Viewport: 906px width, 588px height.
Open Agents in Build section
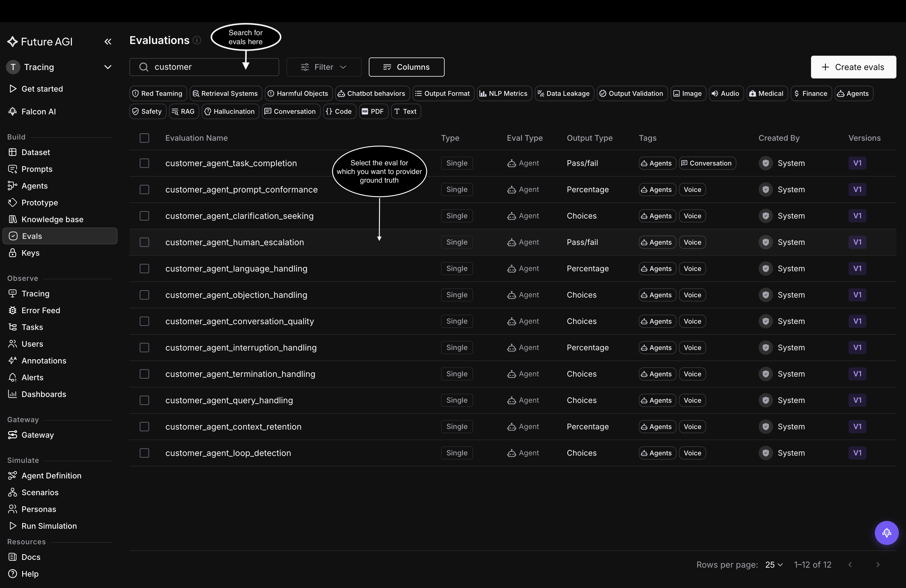[34, 186]
